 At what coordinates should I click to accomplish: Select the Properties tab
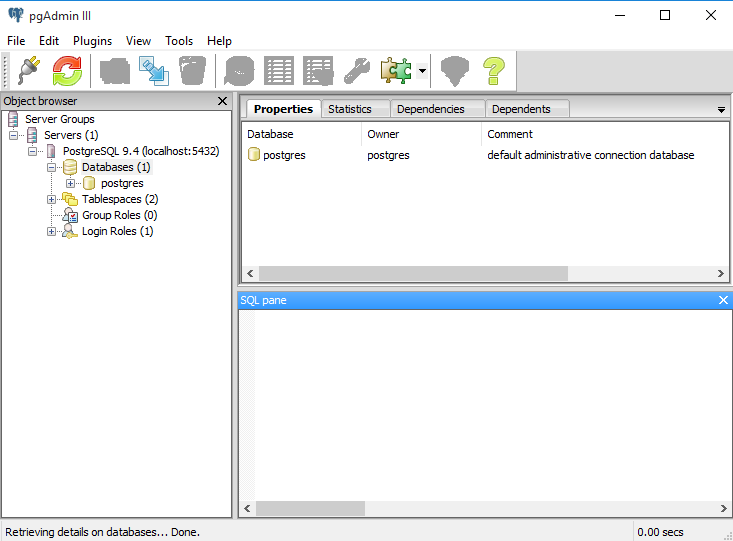click(x=283, y=108)
